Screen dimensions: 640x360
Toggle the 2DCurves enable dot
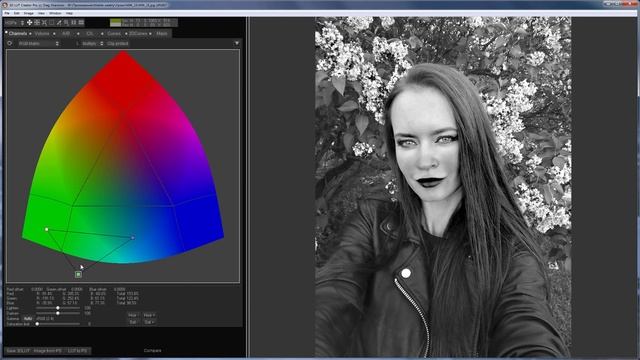126,33
